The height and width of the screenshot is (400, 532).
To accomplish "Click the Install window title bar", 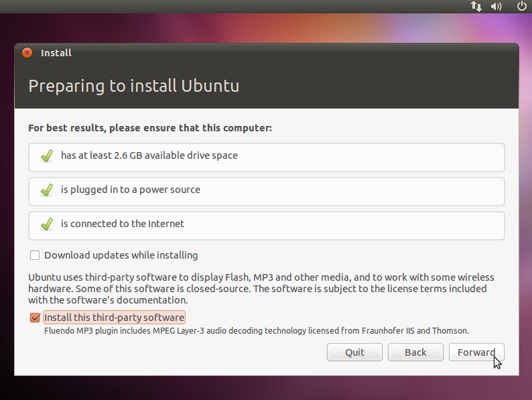I will [268, 53].
